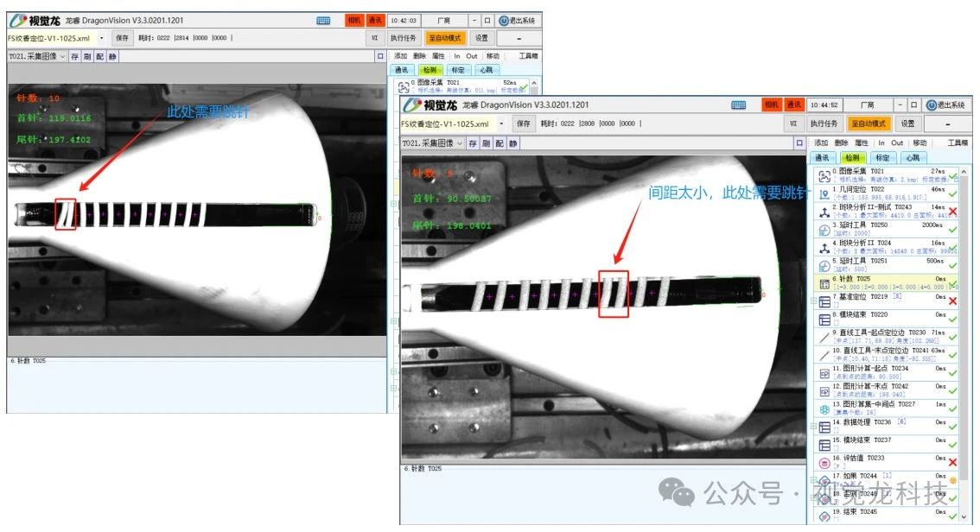This screenshot has width=980, height=532.
Task: Click 保存 save button in front window
Action: pyautogui.click(x=523, y=123)
